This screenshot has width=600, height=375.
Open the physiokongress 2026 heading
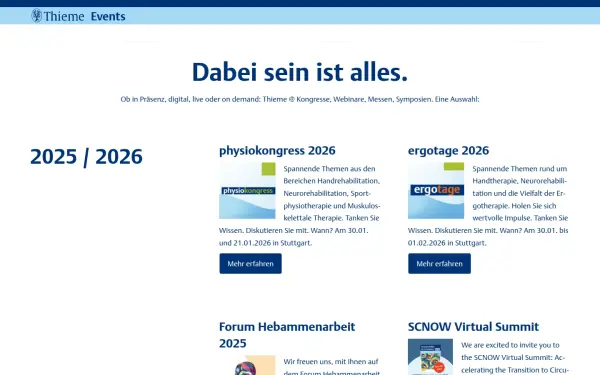pos(277,150)
